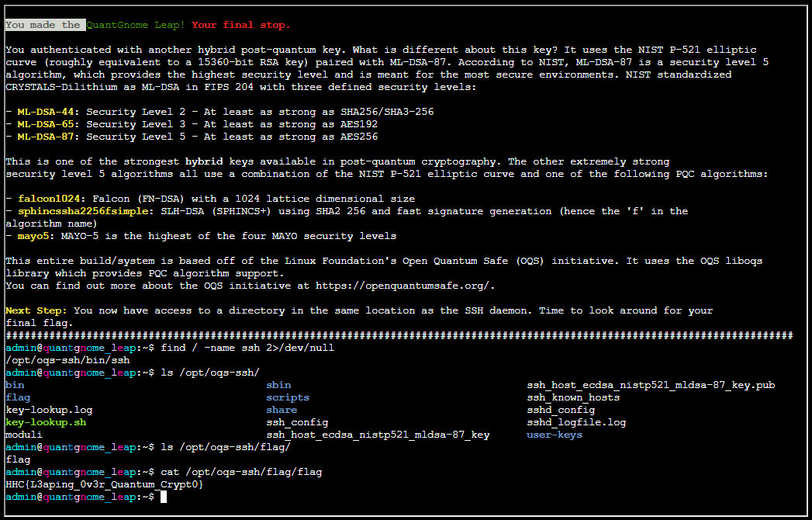Click the sbin directory name
Image resolution: width=812 pixels, height=520 pixels.
coord(278,385)
